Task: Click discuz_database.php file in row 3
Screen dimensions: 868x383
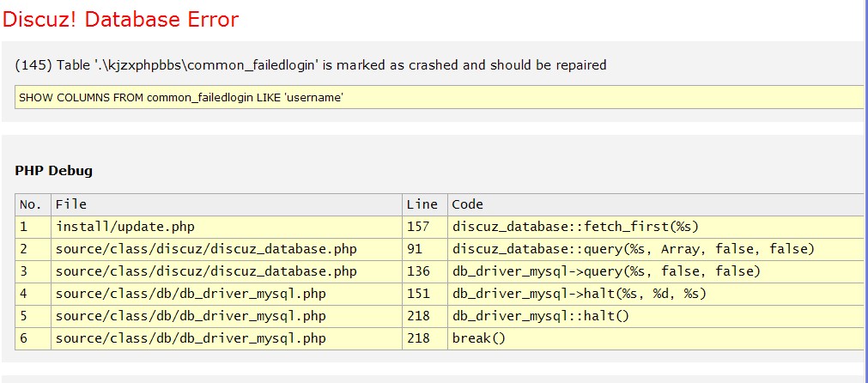Action: coord(227,271)
